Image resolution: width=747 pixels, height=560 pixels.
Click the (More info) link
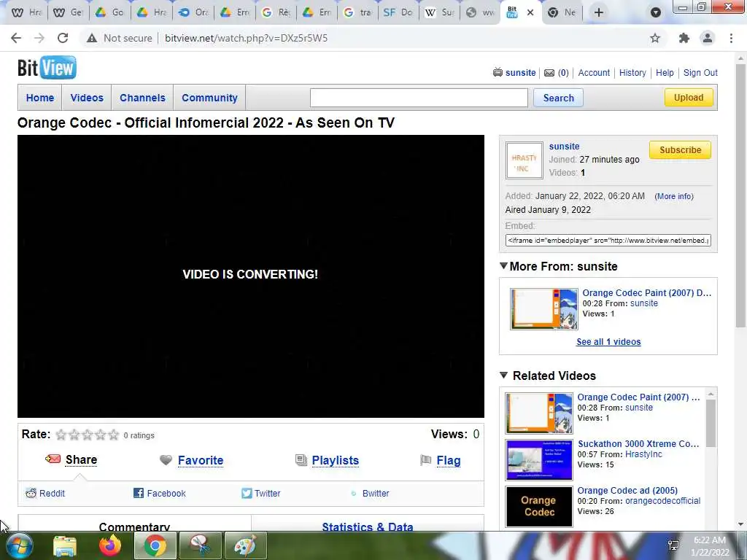coord(674,196)
